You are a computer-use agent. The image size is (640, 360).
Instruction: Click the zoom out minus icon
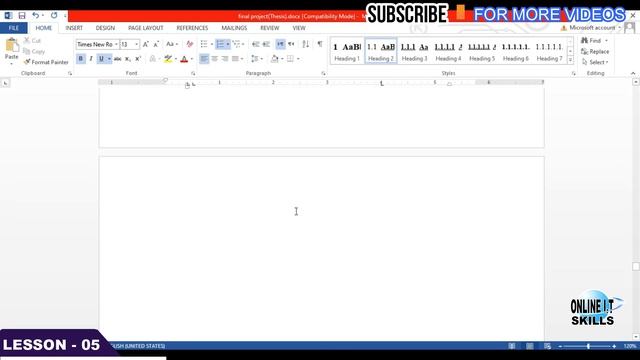coord(560,346)
